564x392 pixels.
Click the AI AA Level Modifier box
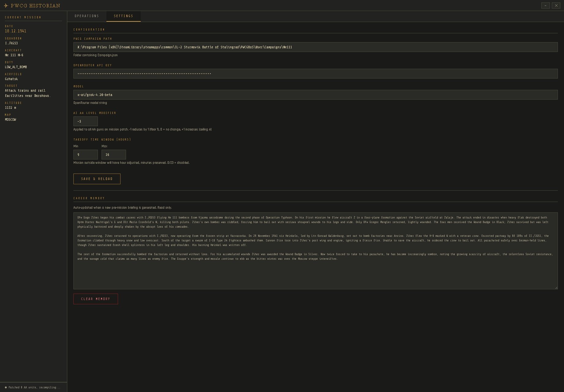point(85,121)
